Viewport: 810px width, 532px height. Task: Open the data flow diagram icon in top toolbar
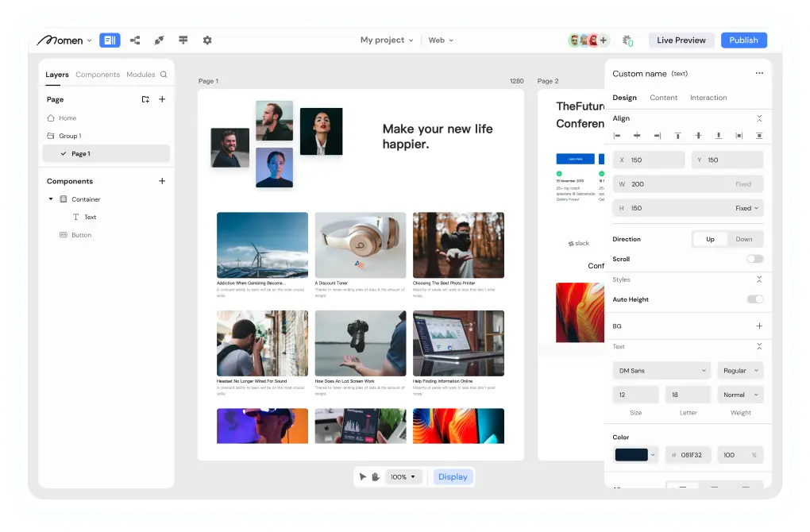click(135, 40)
